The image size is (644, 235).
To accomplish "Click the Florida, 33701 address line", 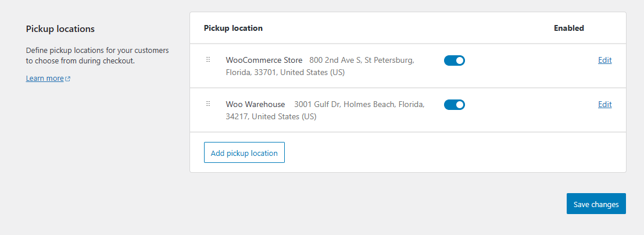I will click(285, 72).
